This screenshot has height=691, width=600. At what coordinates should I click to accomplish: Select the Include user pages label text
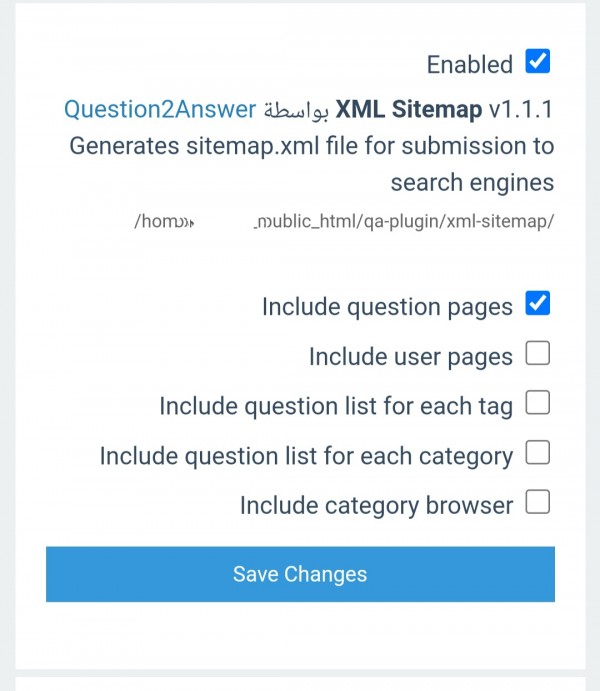[410, 357]
